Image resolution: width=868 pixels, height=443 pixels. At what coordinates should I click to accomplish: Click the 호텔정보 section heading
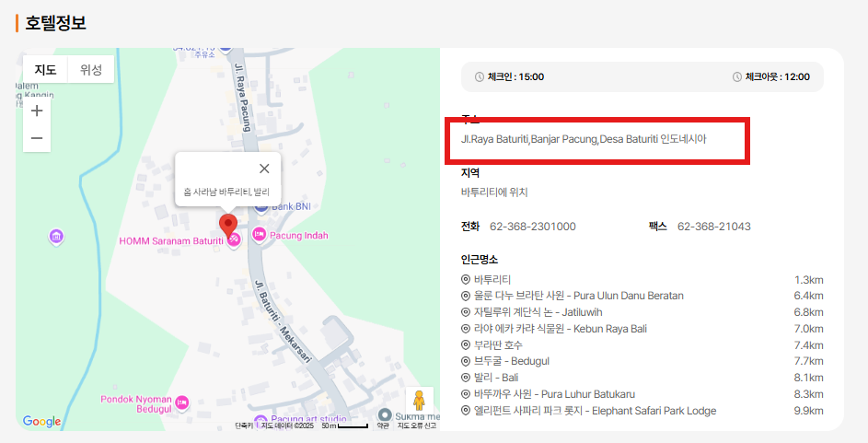[x=55, y=23]
